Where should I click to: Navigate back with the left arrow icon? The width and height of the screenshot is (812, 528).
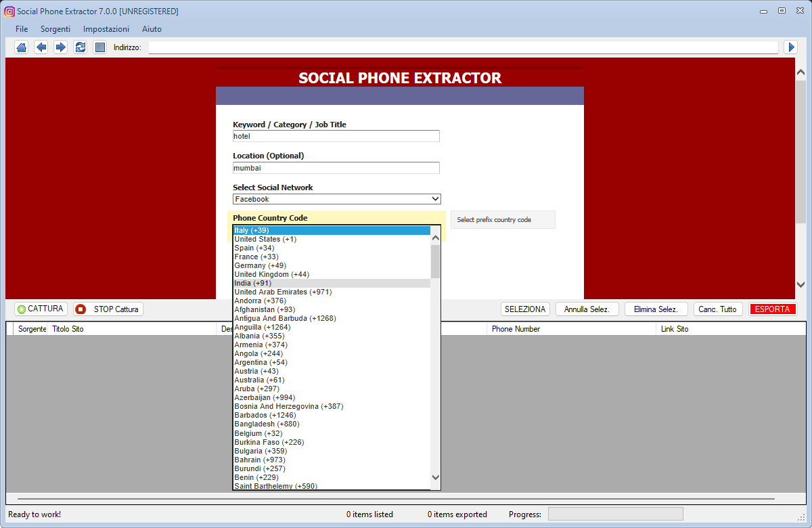click(x=41, y=47)
